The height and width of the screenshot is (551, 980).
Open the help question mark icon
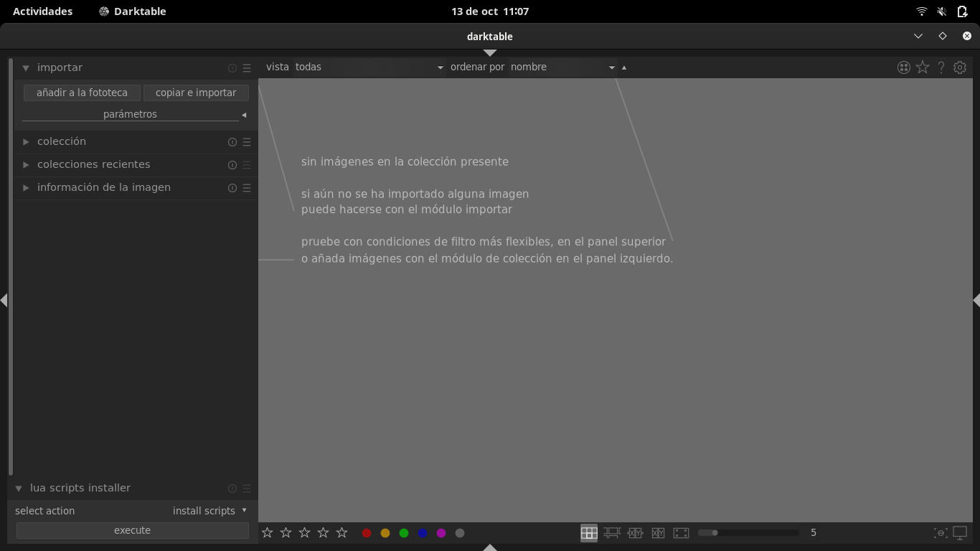click(941, 67)
